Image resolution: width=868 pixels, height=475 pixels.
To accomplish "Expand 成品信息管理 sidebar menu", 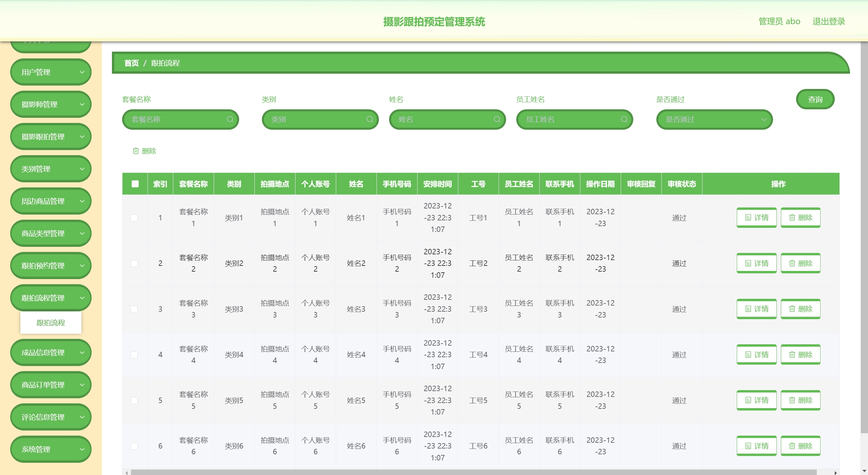I will (x=51, y=352).
